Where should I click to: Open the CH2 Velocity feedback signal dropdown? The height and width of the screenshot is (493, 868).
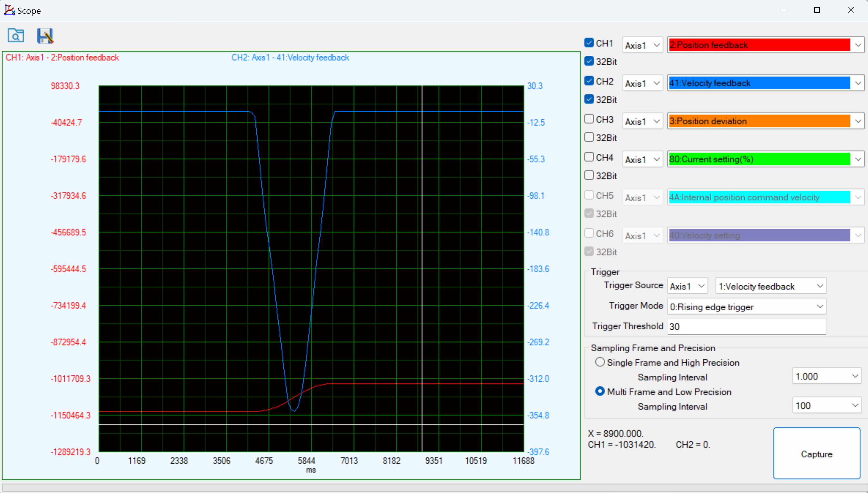click(858, 83)
